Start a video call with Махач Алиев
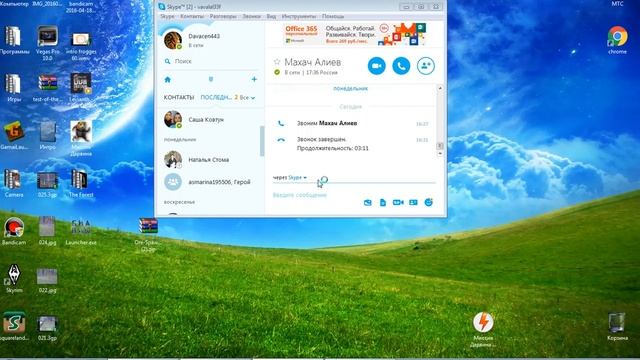 (x=376, y=66)
